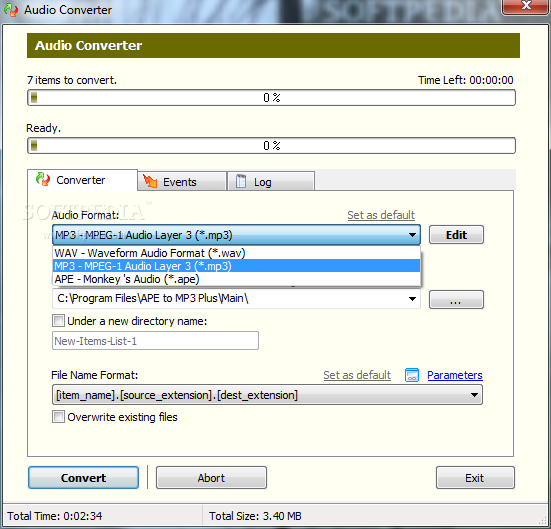Screen dimensions: 551x529
Task: Click the browse (...) directory button
Action: pos(456,299)
